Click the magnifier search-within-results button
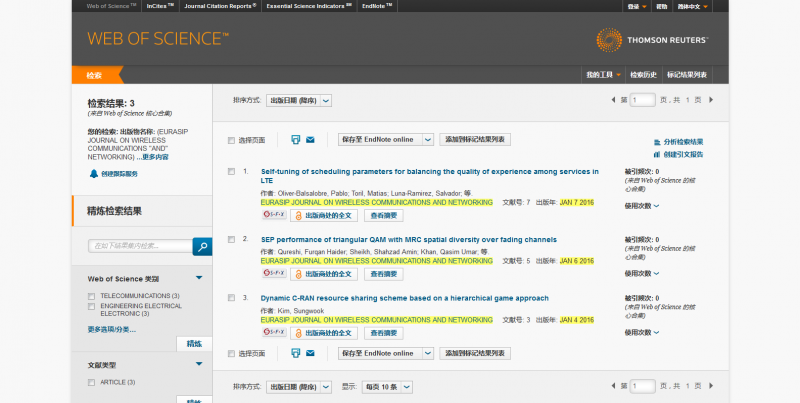 coord(202,246)
